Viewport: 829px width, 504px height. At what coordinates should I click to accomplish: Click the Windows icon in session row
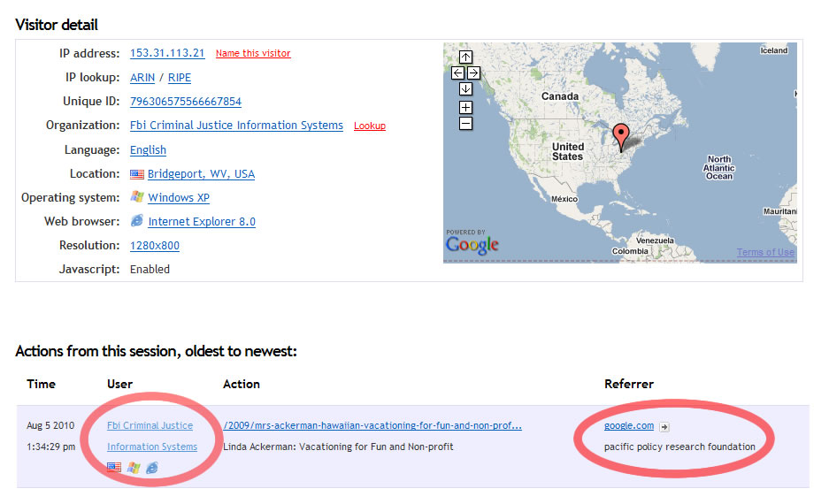134,467
